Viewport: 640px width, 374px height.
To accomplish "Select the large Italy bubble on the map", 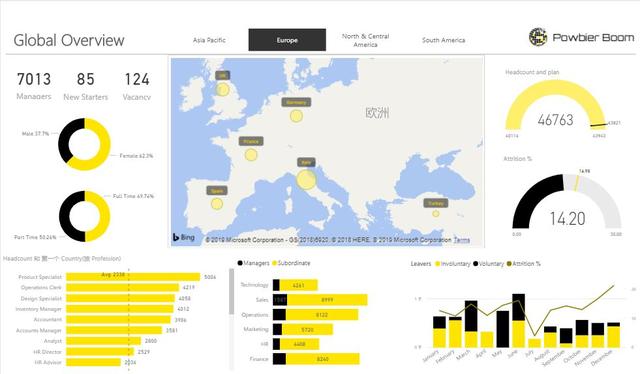I will 306,179.
